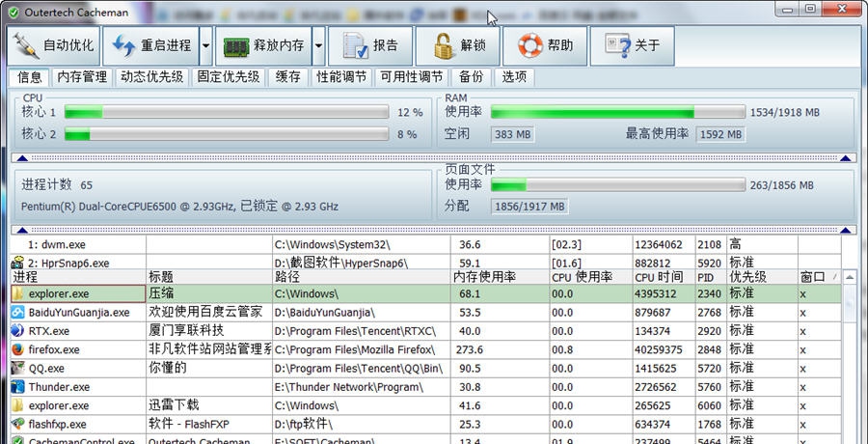
Task: Click the folder icon of explorer.exe 压缩 row
Action: [x=18, y=293]
